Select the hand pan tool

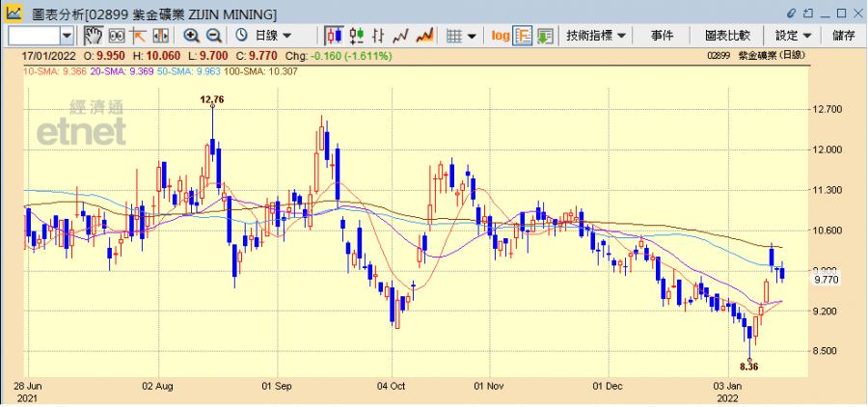(x=94, y=36)
